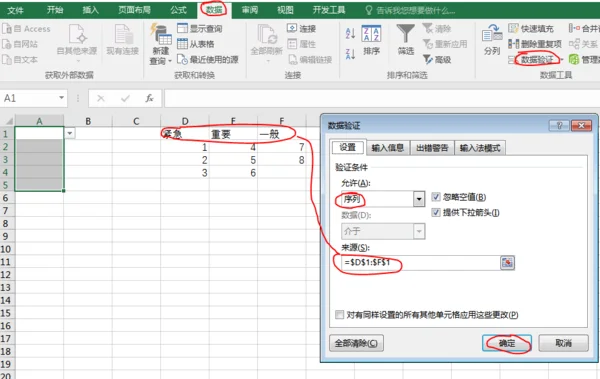Click the 属性 properties icon
Viewport: 600px width, 379px height.
coord(292,44)
